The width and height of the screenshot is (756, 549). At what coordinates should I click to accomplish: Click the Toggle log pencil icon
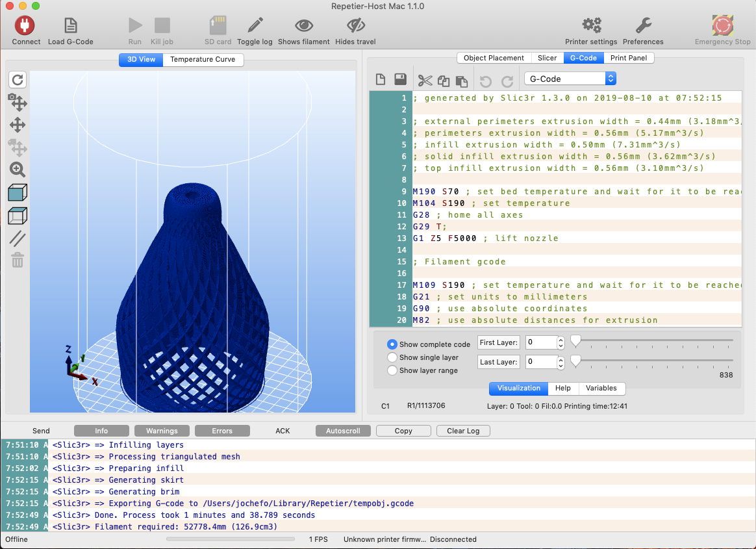(x=255, y=26)
